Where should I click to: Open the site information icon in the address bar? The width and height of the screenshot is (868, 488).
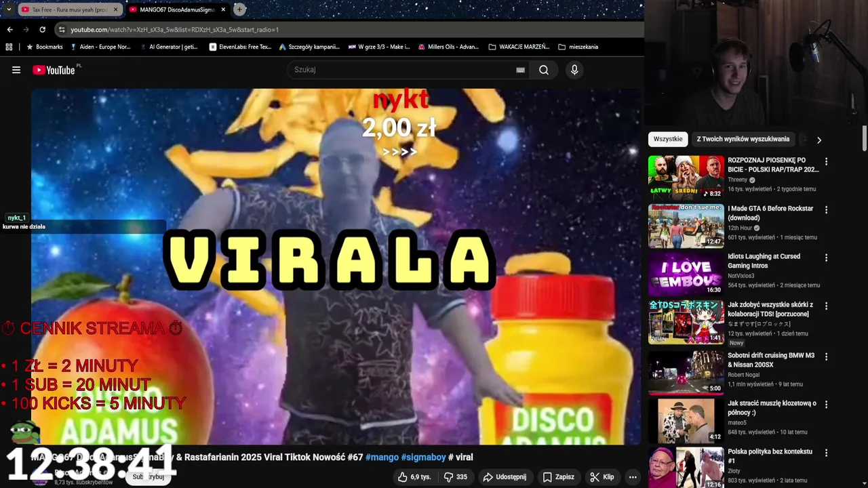pyautogui.click(x=62, y=30)
